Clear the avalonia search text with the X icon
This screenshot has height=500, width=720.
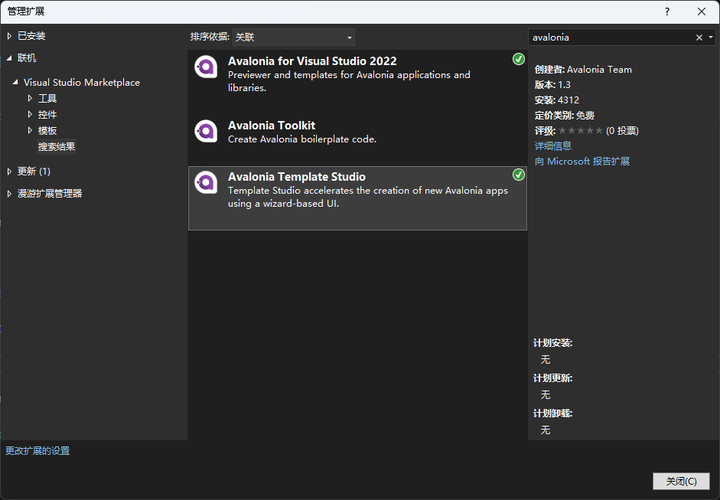699,37
